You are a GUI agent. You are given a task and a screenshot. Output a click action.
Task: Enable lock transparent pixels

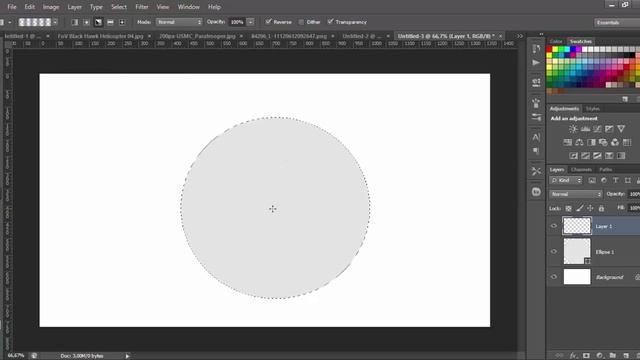click(x=568, y=209)
